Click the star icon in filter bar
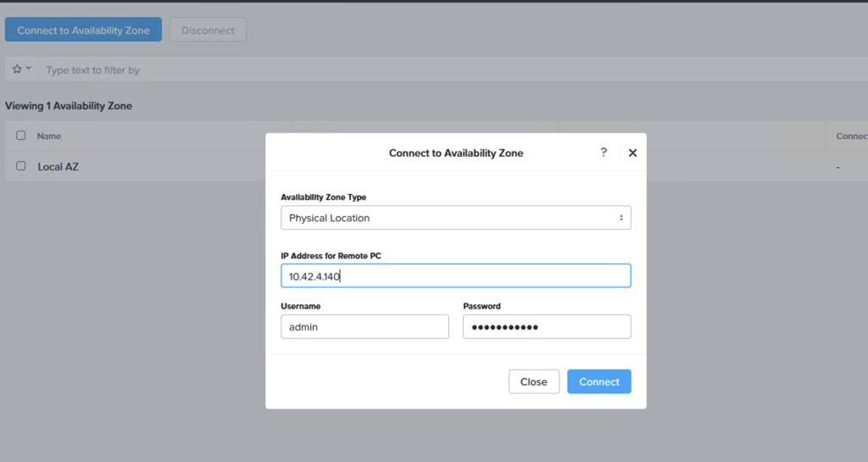 point(17,70)
